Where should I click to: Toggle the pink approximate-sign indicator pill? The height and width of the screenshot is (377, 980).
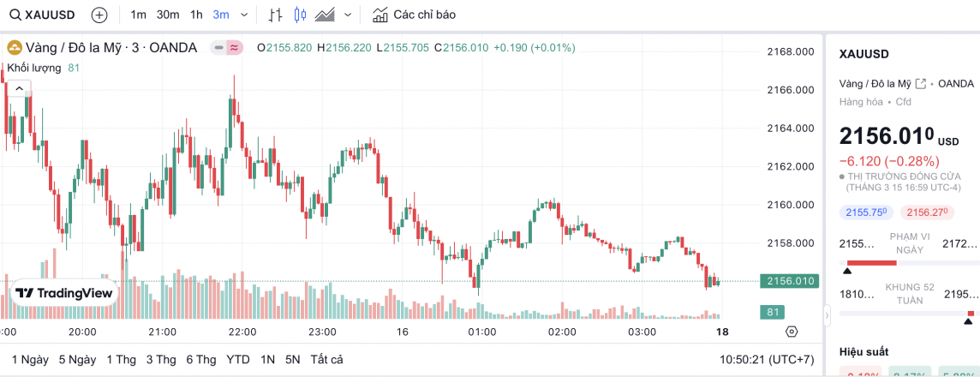pyautogui.click(x=234, y=48)
